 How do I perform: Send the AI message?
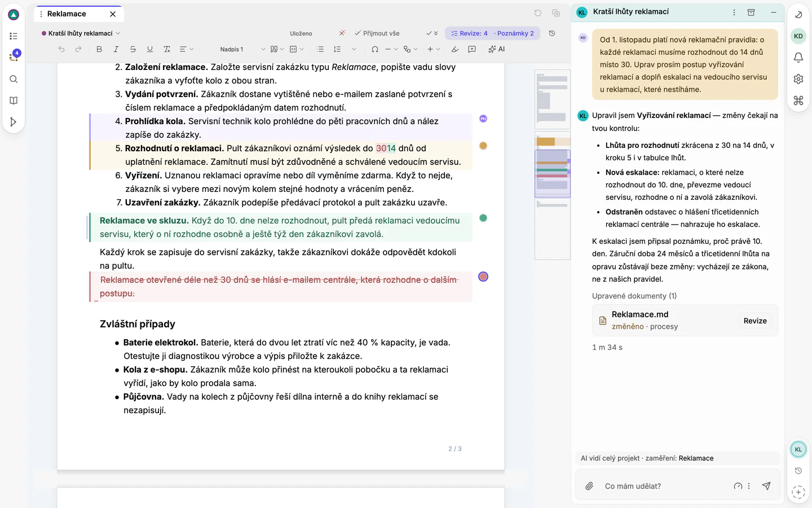coord(766,486)
